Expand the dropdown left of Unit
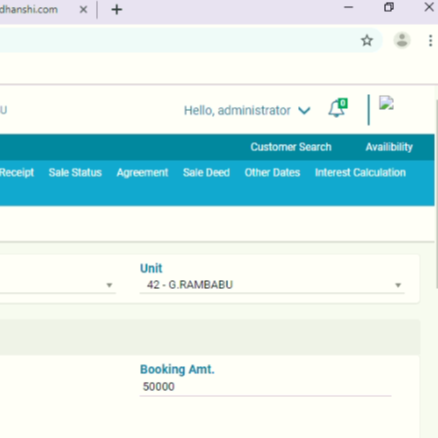Image resolution: width=438 pixels, height=438 pixels. [x=58, y=285]
